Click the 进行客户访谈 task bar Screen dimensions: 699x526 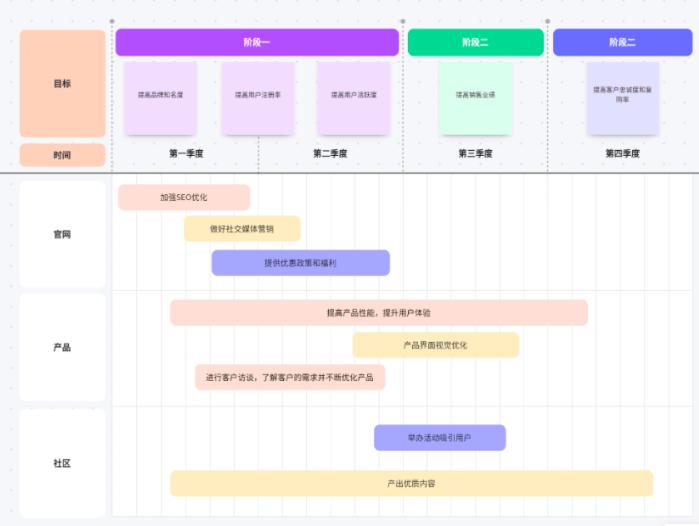pyautogui.click(x=290, y=377)
